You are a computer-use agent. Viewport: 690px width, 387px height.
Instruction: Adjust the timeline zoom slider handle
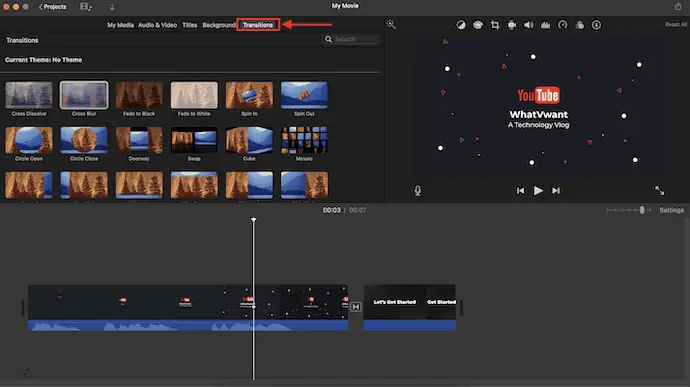pos(642,210)
